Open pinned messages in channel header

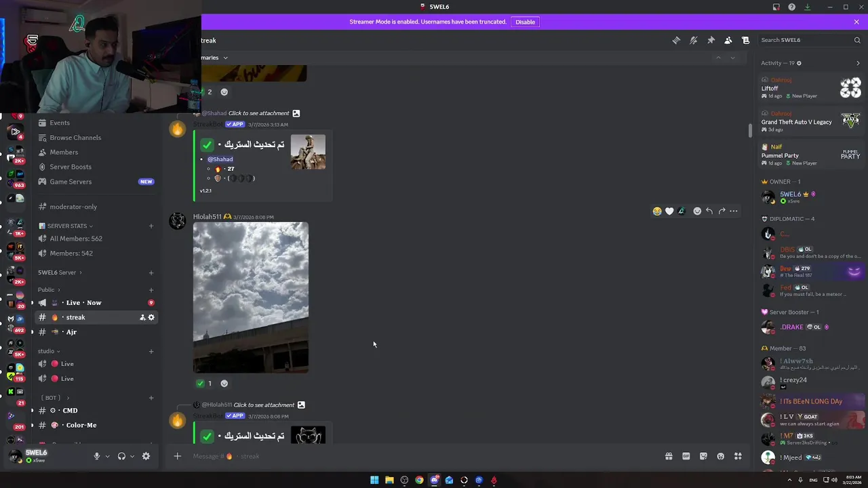tap(711, 40)
